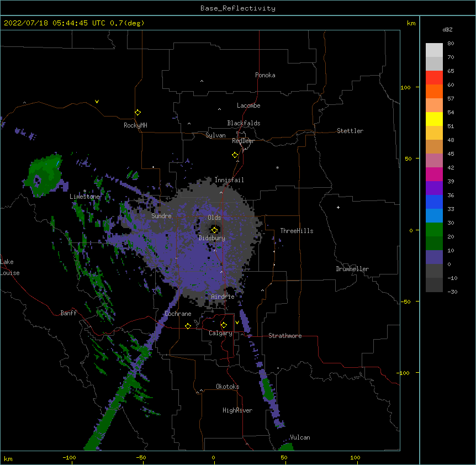Click the Airdrie city label
Viewport: 476px width, 465px height.
pos(223,297)
